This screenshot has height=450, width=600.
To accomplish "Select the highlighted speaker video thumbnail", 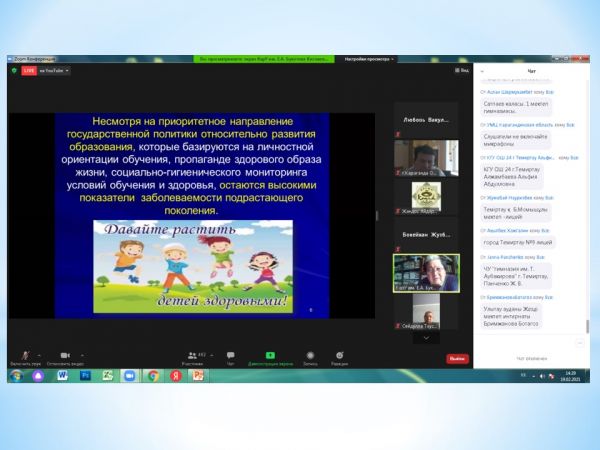I will click(x=426, y=272).
